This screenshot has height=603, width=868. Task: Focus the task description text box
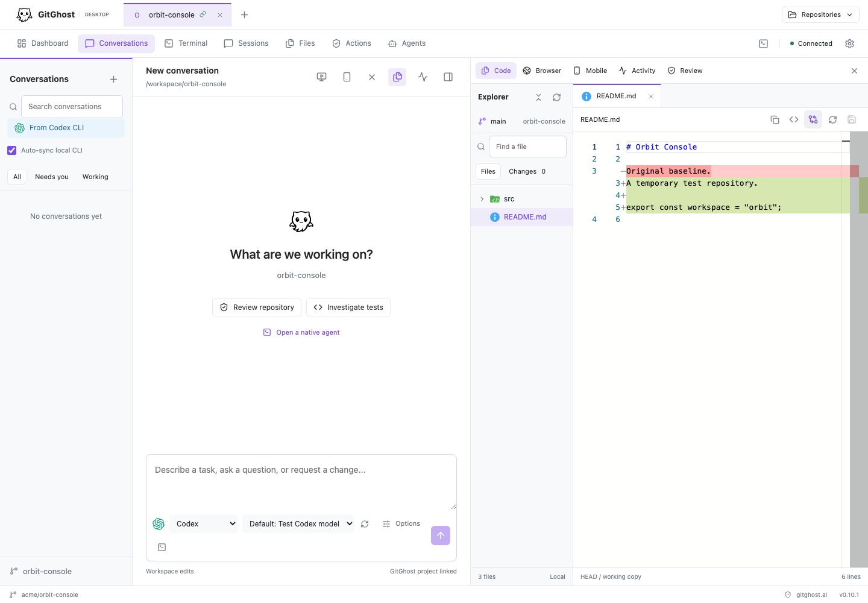pyautogui.click(x=301, y=482)
